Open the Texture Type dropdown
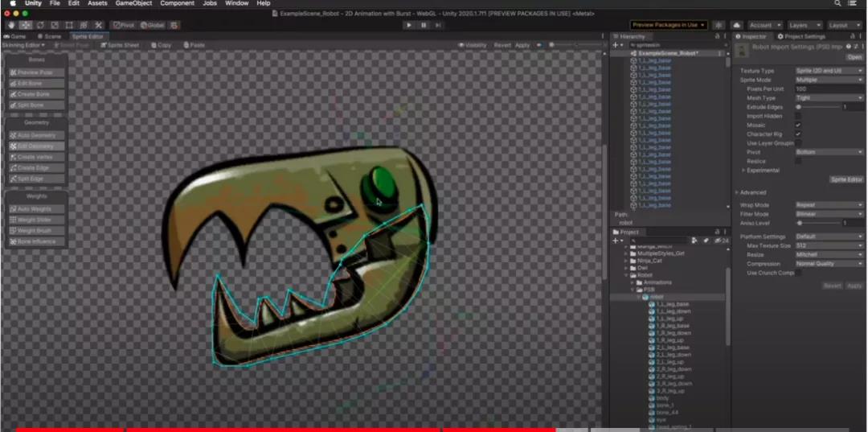 pos(829,71)
